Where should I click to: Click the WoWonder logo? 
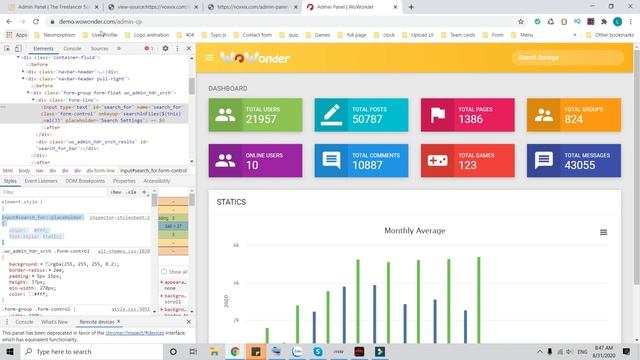(255, 58)
